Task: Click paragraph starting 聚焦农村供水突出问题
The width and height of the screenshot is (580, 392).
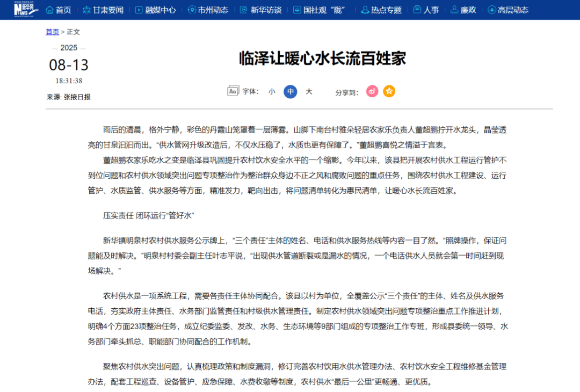Action: [297, 374]
